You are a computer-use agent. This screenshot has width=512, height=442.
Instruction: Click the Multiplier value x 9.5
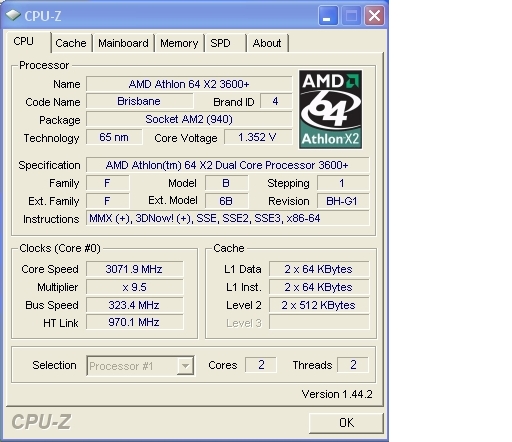134,287
